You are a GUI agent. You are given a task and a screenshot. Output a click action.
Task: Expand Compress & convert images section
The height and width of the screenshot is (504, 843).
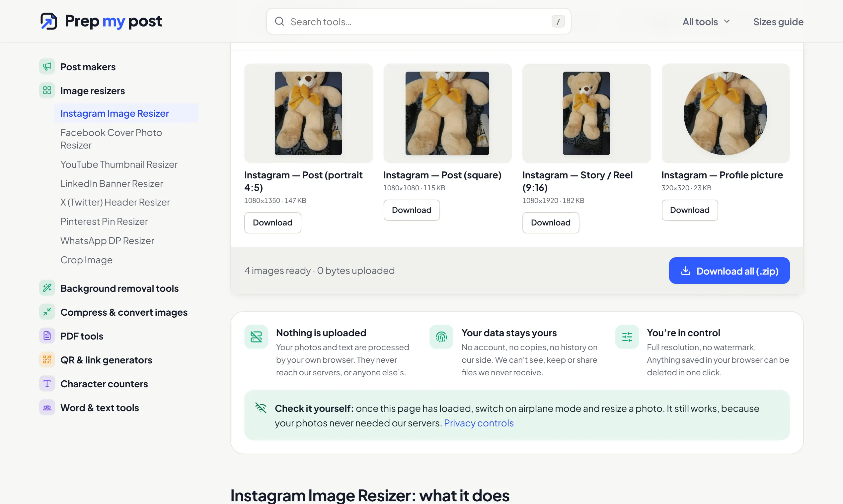tap(124, 312)
